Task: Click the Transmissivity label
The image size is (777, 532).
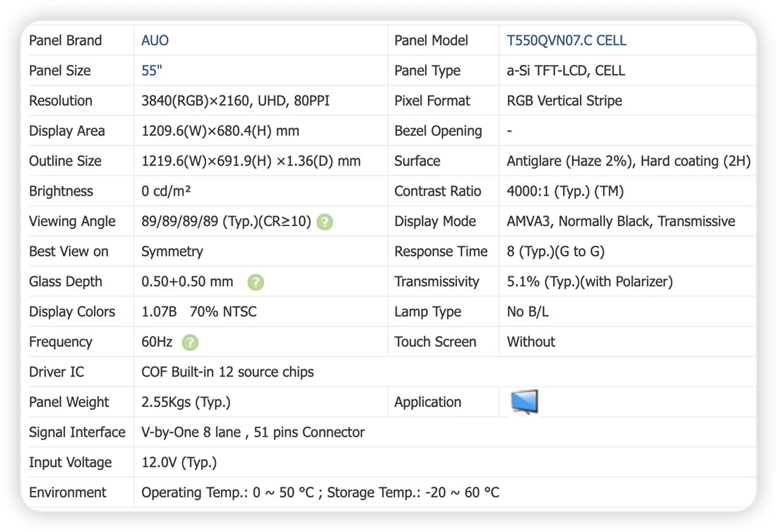Action: pyautogui.click(x=437, y=282)
